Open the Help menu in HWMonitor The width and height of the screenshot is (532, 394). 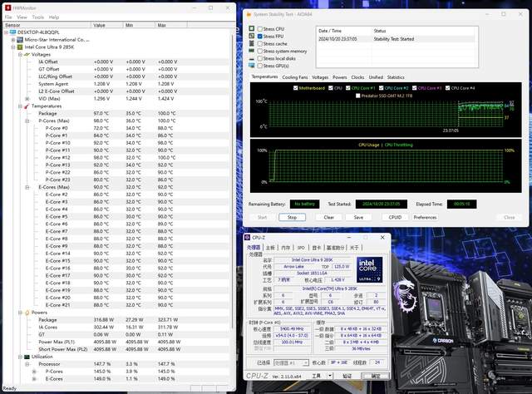click(54, 17)
